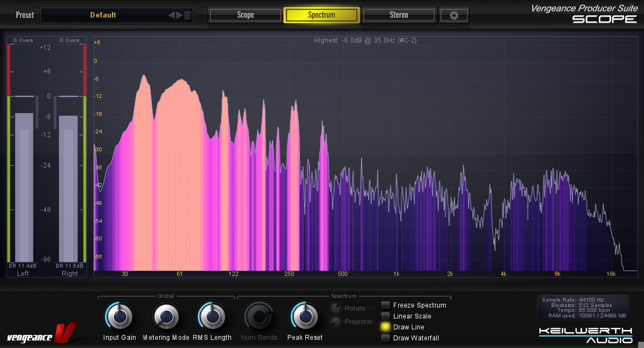Click the Vengeance logo
The image size is (644, 348).
[x=42, y=334]
